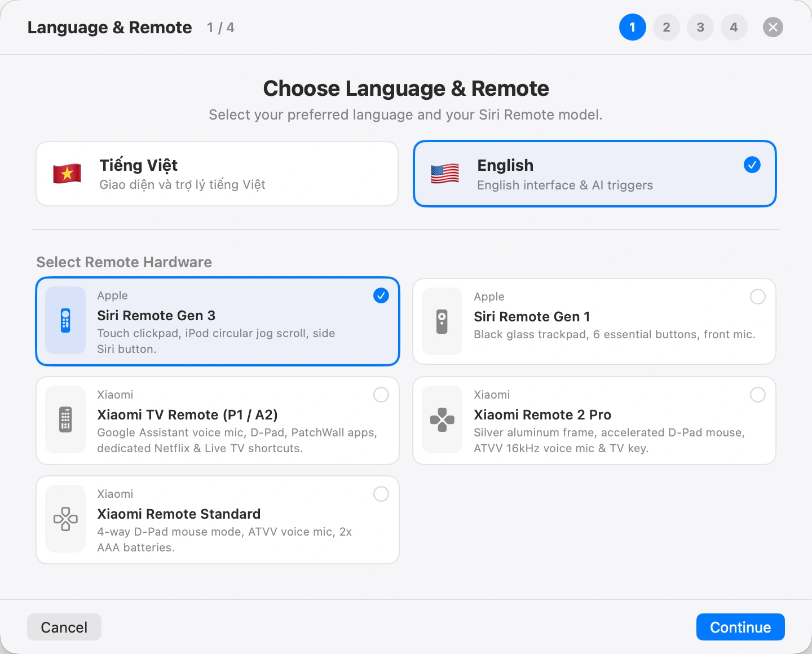Click the 'Choose Language & Remote' heading
Viewport: 812px width, 654px height.
[406, 89]
